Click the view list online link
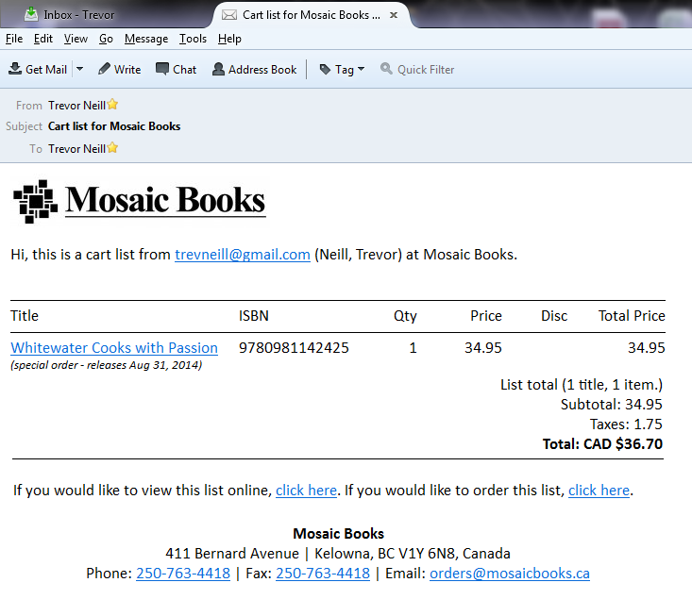This screenshot has height=616, width=692. pos(306,491)
